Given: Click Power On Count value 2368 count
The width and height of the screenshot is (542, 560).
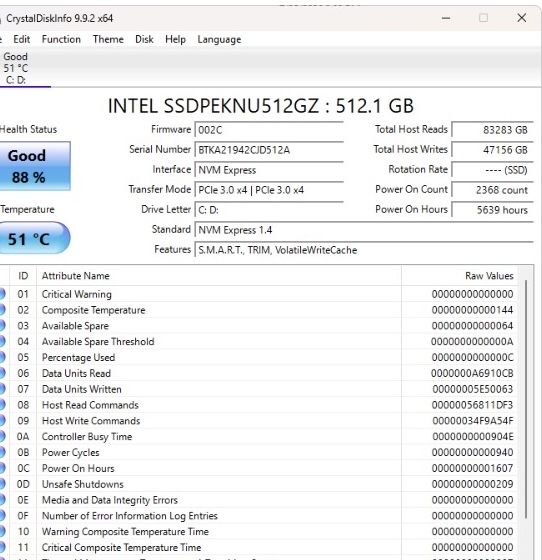Looking at the screenshot, I should click(x=492, y=190).
